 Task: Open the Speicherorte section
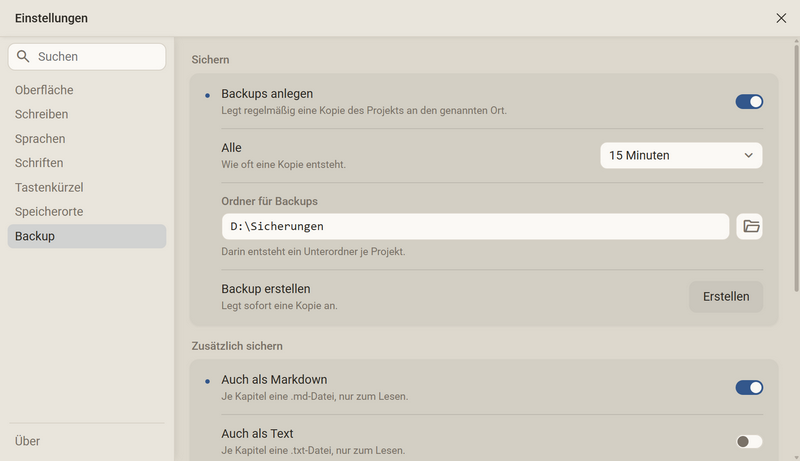point(87,212)
